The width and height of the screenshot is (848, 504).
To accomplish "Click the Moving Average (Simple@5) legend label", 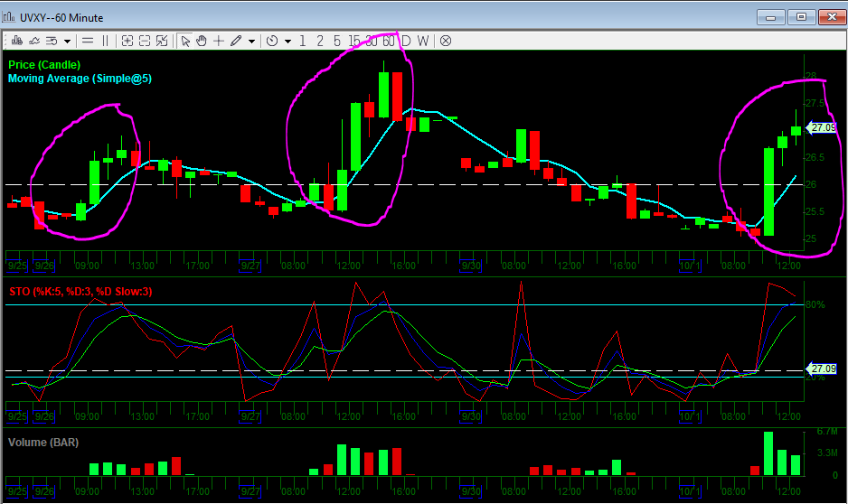I will pyautogui.click(x=80, y=79).
